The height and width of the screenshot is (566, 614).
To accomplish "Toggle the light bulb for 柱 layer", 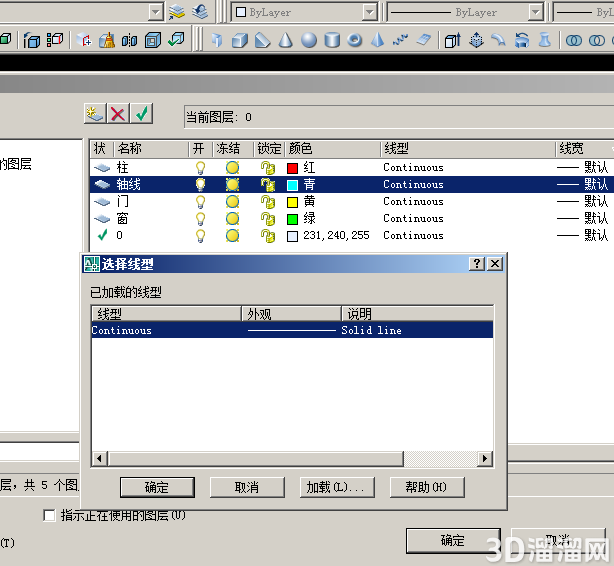I will pyautogui.click(x=200, y=168).
